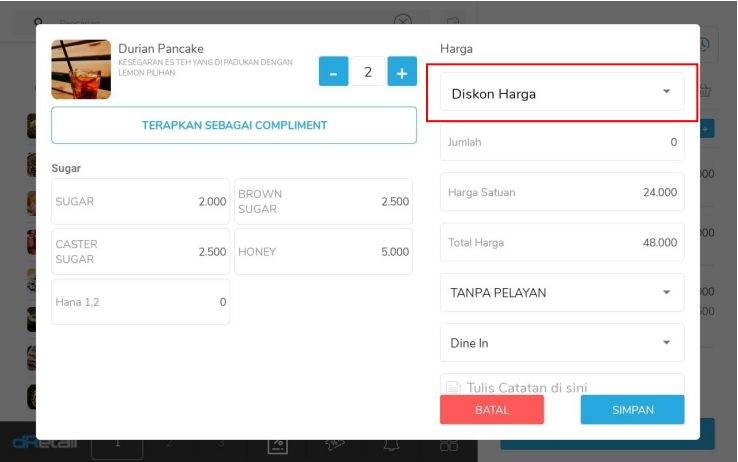The image size is (738, 462).
Task: Select the HONEY 5.000 option
Action: 323,252
